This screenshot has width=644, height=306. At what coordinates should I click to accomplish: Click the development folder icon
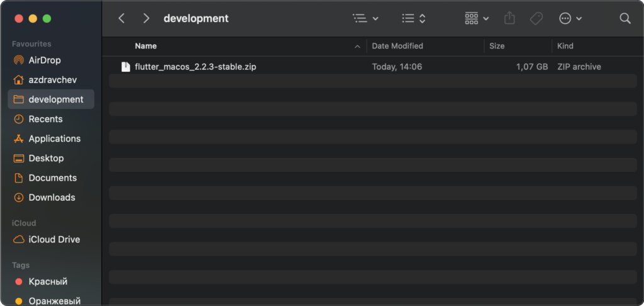[x=18, y=99]
